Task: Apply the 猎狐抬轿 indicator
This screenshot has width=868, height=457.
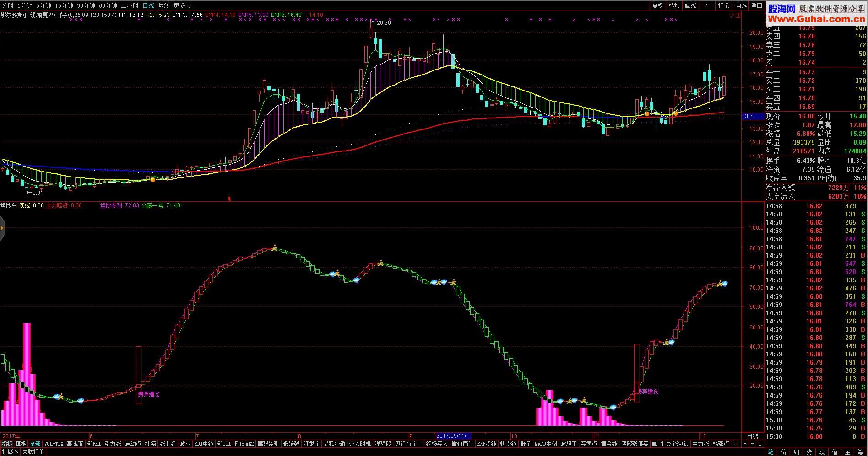Action: click(335, 444)
